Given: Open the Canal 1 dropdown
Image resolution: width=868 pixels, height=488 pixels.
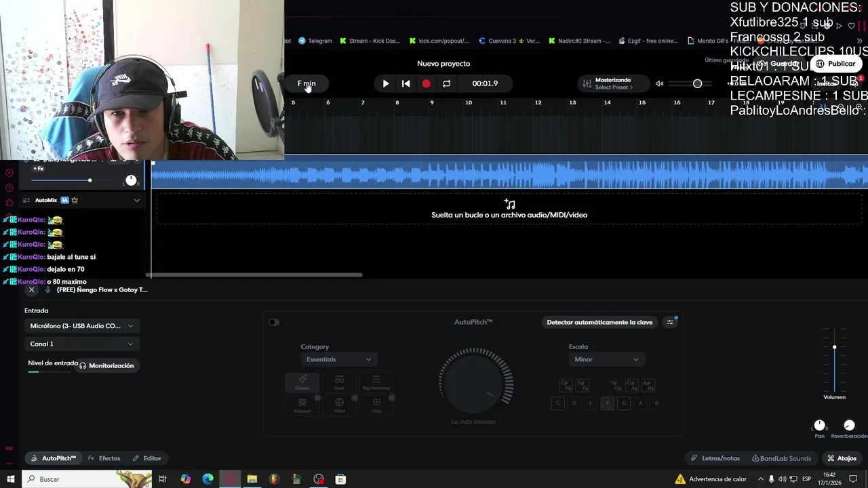Looking at the screenshot, I should [81, 344].
